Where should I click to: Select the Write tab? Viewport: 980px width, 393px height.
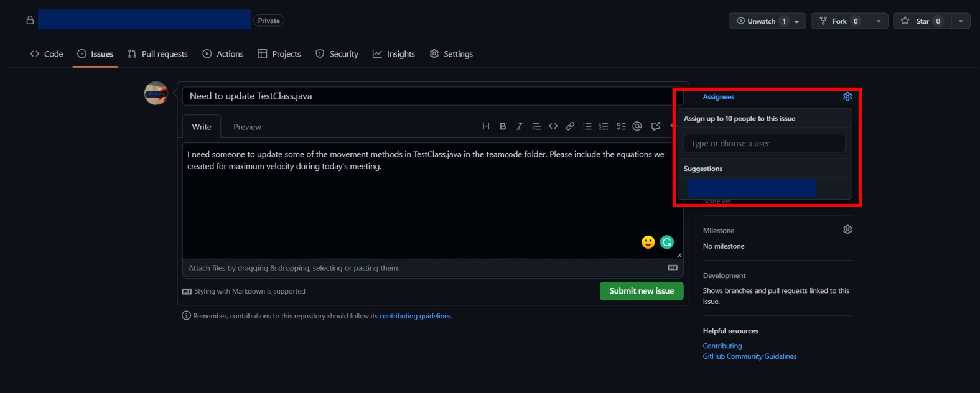tap(202, 126)
